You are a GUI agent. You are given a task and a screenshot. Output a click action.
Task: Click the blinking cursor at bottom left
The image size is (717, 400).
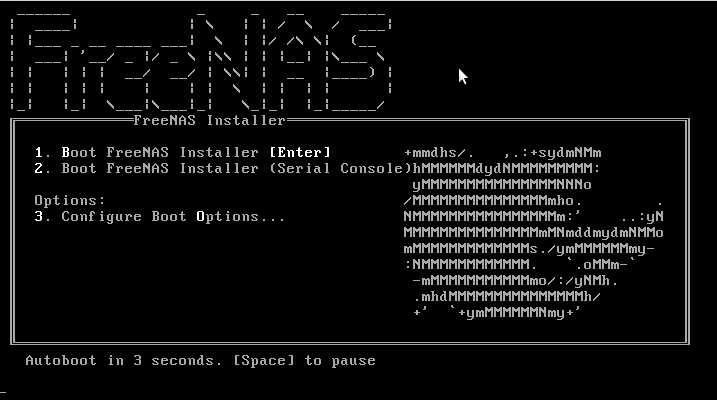(x=3, y=391)
